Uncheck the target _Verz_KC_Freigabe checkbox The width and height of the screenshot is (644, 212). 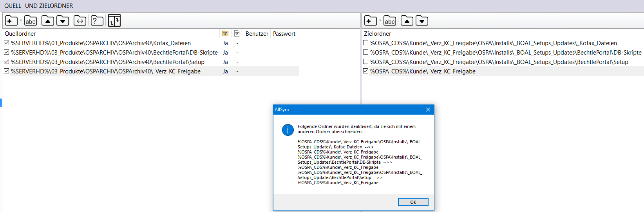(366, 71)
